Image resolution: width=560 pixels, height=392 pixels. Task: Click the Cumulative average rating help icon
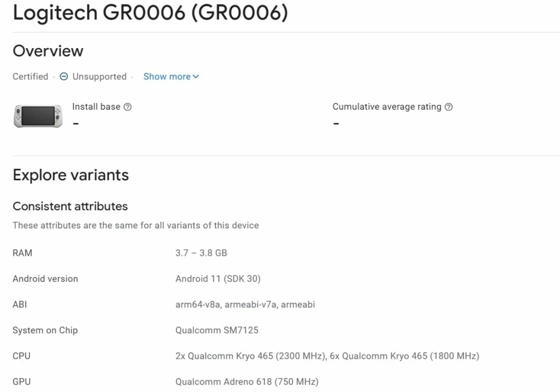449,107
